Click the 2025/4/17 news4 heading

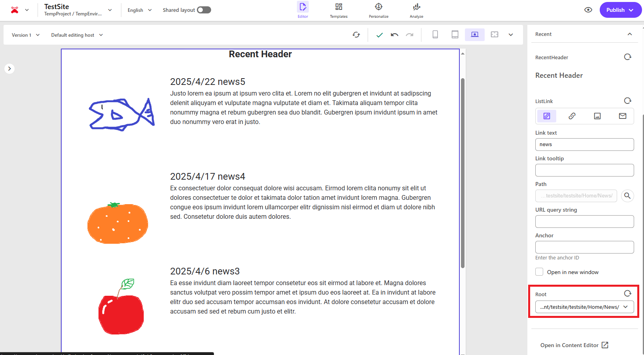(208, 177)
